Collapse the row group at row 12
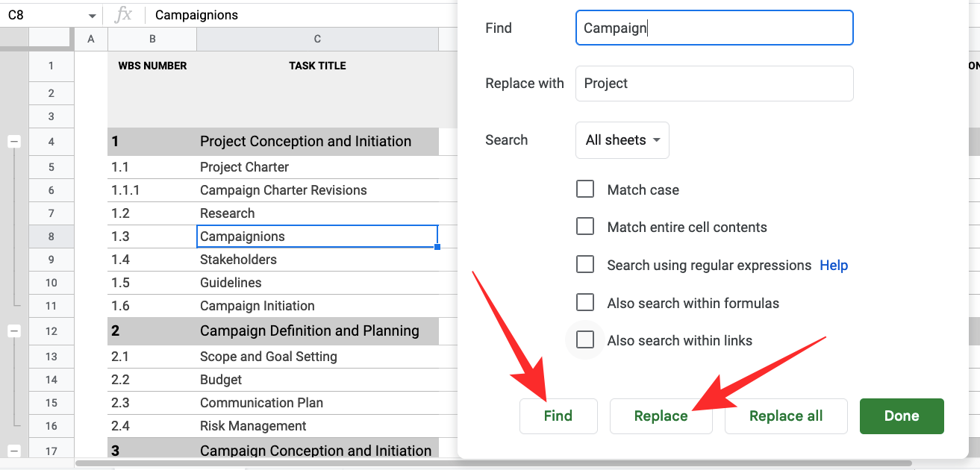Image resolution: width=980 pixels, height=470 pixels. (14, 330)
